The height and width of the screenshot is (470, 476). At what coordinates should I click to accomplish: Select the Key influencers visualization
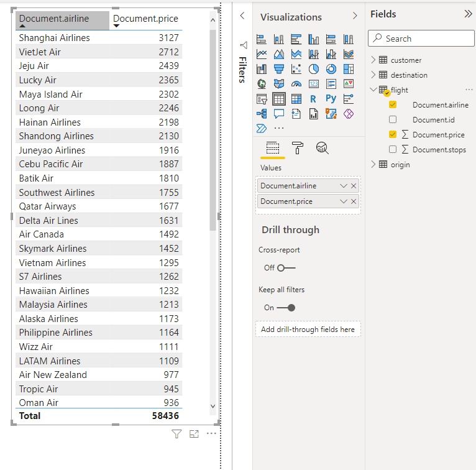(349, 99)
